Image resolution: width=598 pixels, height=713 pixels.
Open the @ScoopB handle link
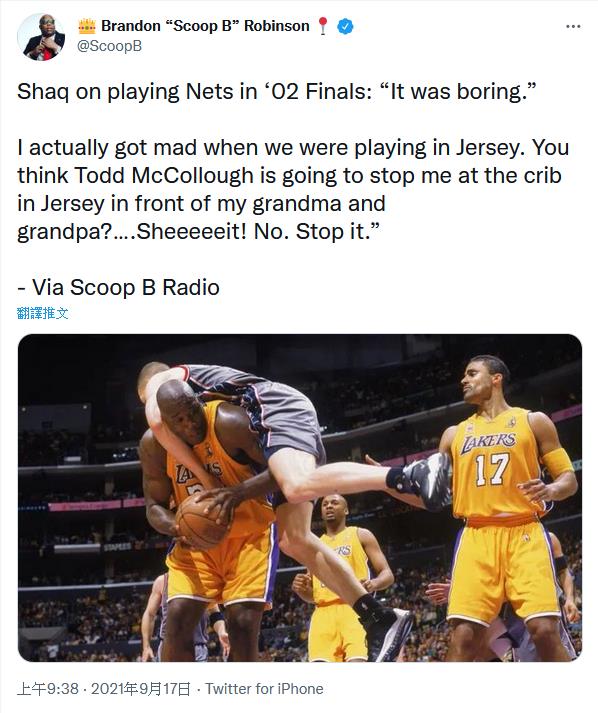pyautogui.click(x=109, y=46)
